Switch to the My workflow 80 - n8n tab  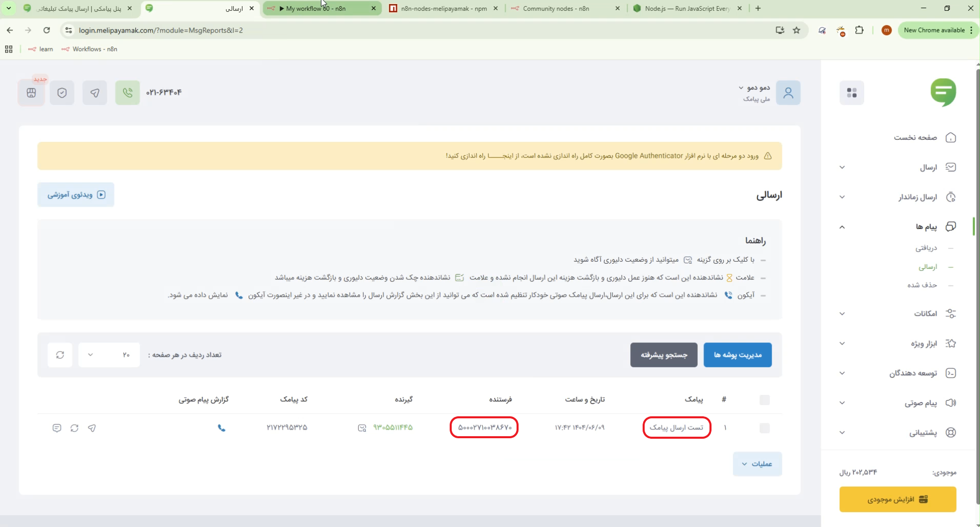322,9
